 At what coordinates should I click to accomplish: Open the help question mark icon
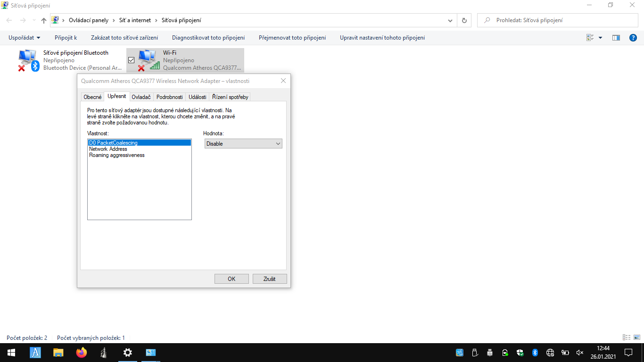[633, 38]
